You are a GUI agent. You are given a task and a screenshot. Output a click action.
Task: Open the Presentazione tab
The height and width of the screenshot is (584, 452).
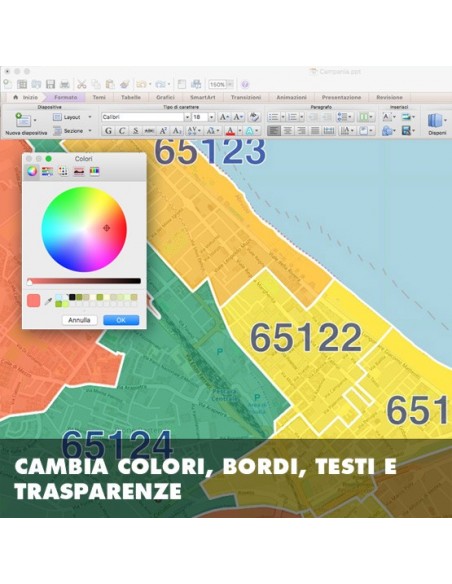click(x=341, y=97)
